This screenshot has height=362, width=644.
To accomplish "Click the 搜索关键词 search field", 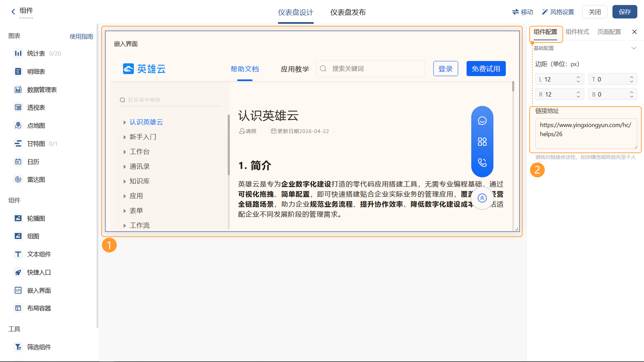I will pyautogui.click(x=370, y=69).
